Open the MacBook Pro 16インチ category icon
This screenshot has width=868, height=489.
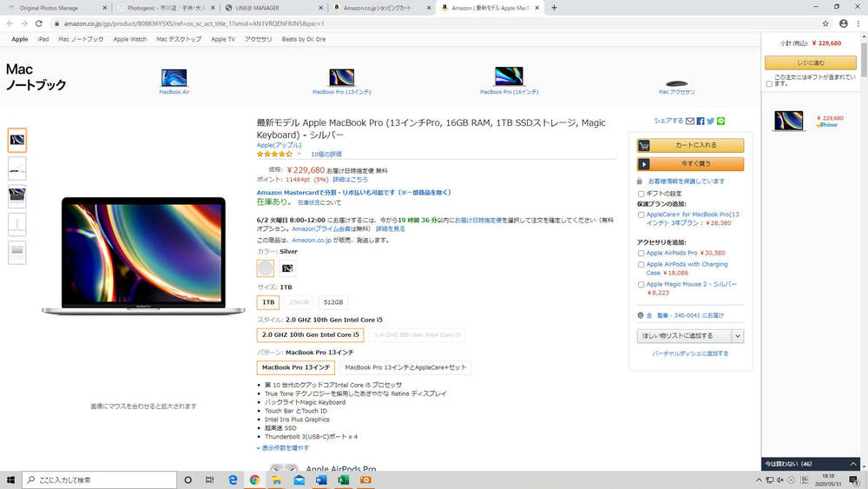pos(509,76)
